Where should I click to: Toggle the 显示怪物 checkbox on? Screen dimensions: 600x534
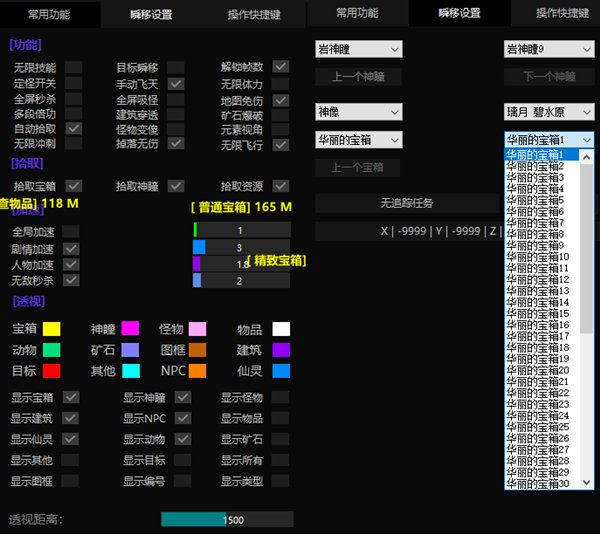(x=281, y=397)
